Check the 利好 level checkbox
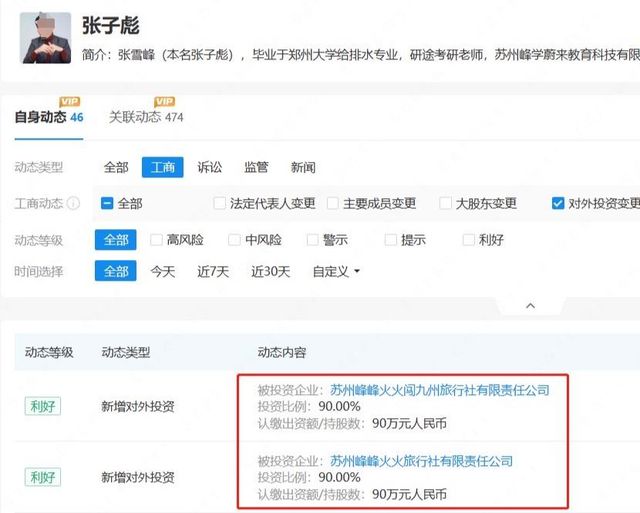 point(469,240)
